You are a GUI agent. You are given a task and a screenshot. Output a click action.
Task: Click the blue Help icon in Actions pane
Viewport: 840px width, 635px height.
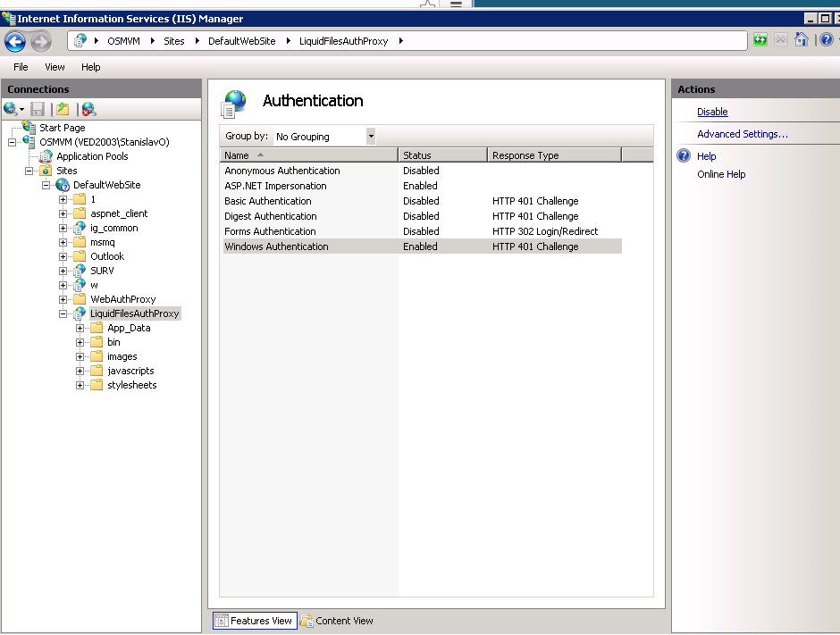pyautogui.click(x=684, y=156)
